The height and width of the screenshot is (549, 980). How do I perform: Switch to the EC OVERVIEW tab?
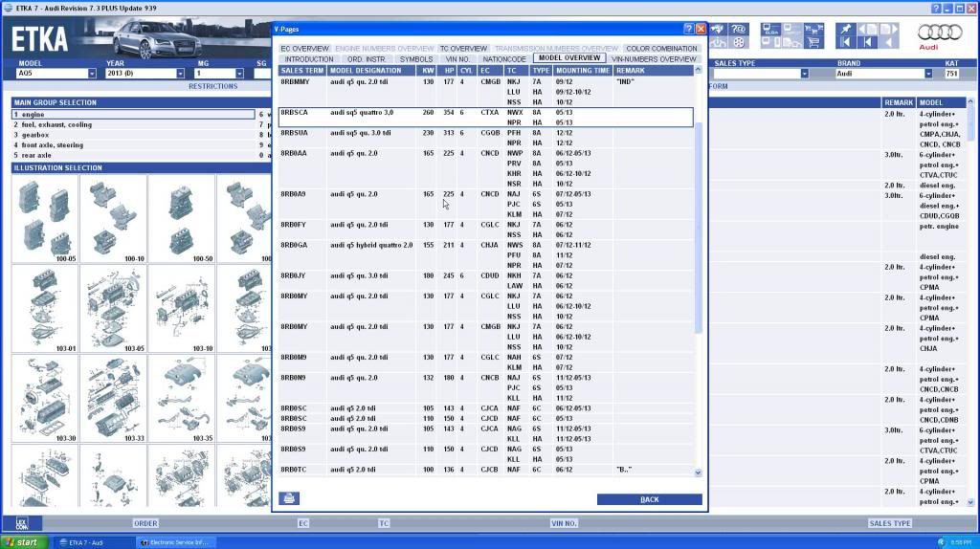(304, 49)
